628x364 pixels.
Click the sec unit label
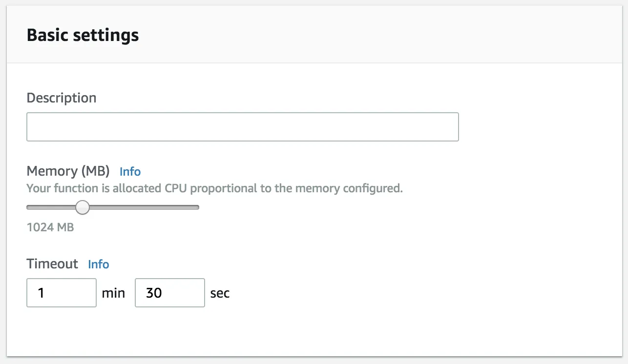pyautogui.click(x=220, y=293)
